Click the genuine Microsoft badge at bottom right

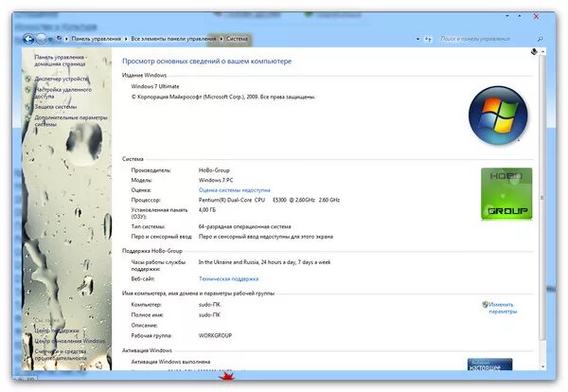pos(489,365)
